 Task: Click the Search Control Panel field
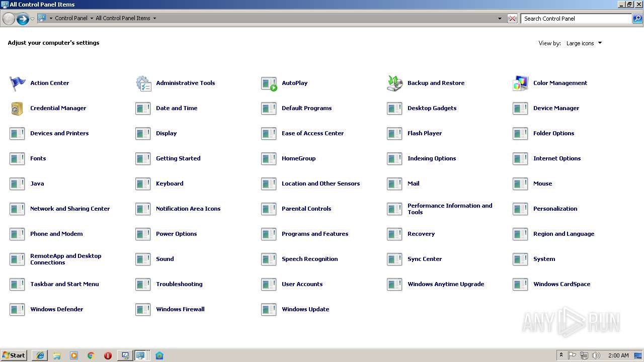(576, 19)
